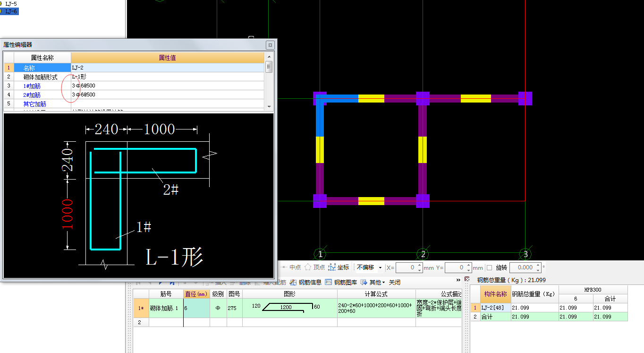Select the 砌体加筋.1 rebar row cell
This screenshot has width=644, height=353.
point(166,308)
